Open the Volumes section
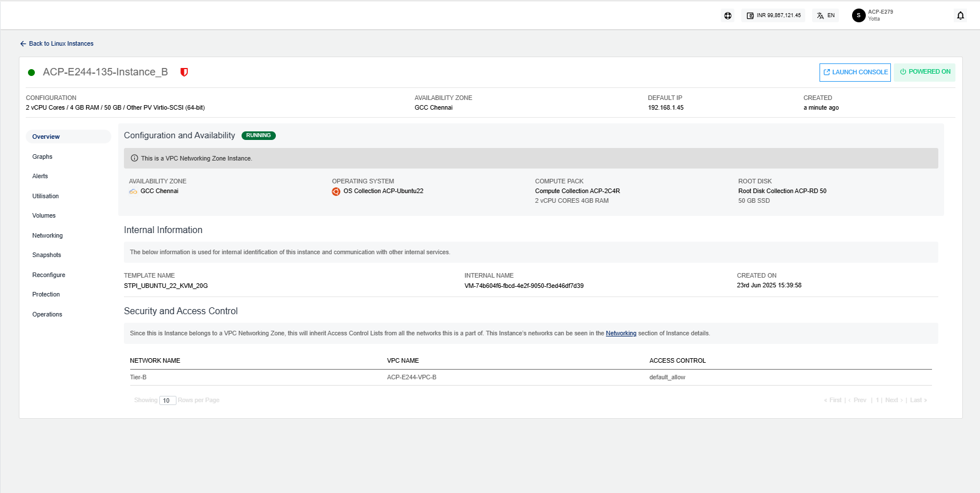Image resolution: width=980 pixels, height=493 pixels. pyautogui.click(x=44, y=215)
